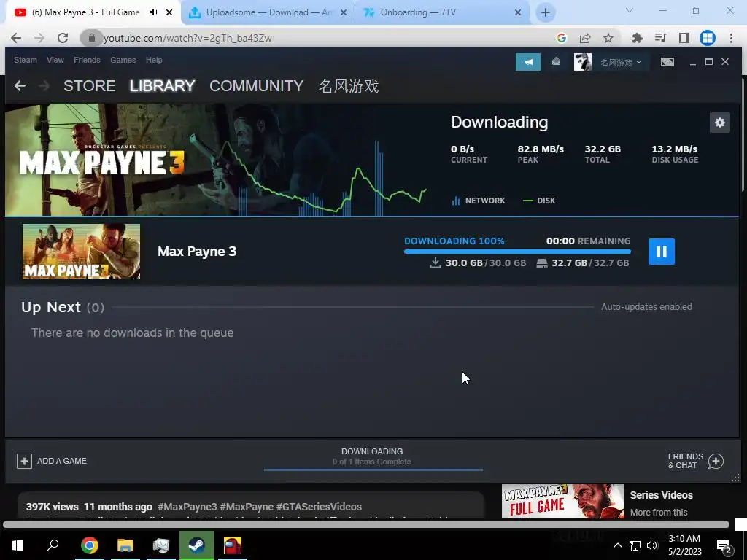Viewport: 747px width, 560px height.
Task: Click the Max Payne 3 download progress bar
Action: pos(517,252)
